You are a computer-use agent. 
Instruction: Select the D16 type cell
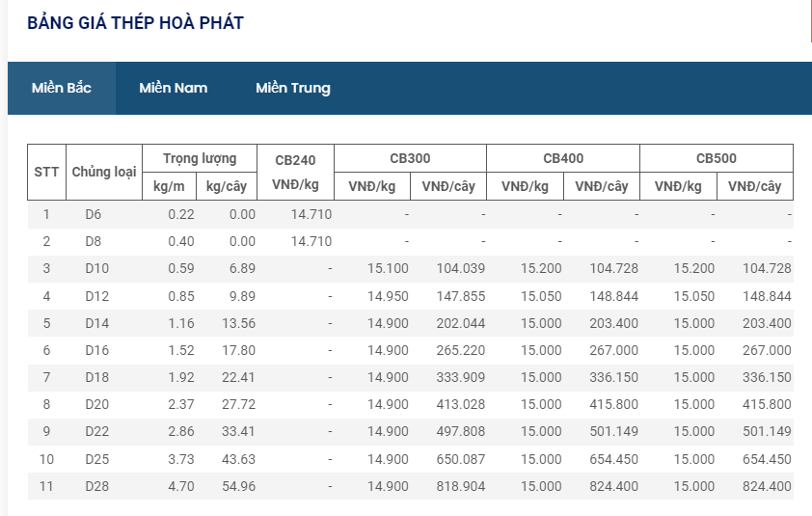click(96, 350)
